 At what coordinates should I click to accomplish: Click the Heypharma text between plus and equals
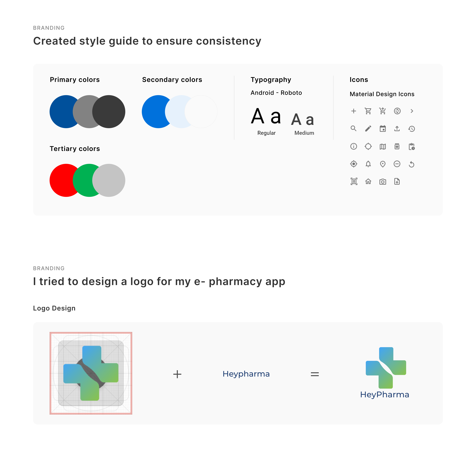(246, 374)
